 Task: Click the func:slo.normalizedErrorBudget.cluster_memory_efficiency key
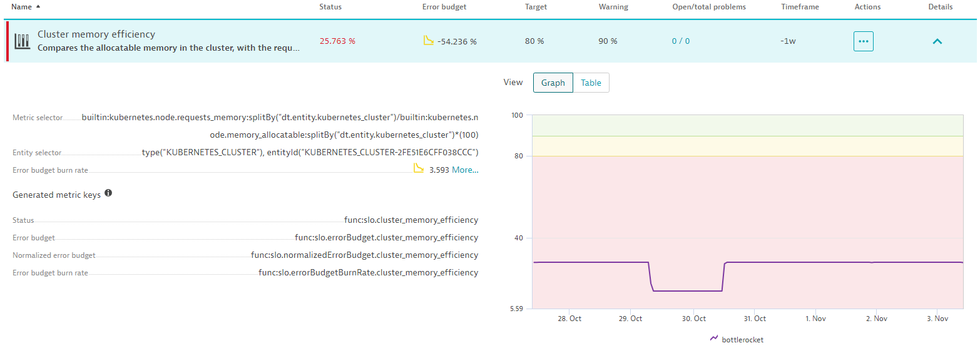pos(365,255)
